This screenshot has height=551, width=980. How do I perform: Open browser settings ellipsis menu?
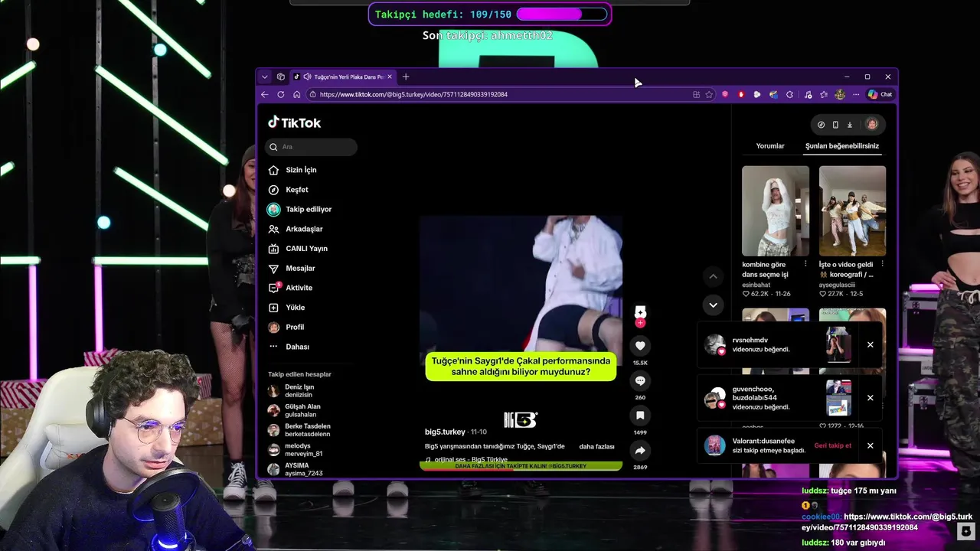click(x=857, y=94)
